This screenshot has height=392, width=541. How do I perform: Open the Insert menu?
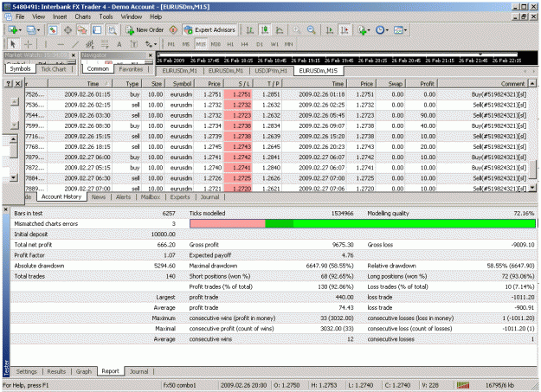pyautogui.click(x=60, y=16)
